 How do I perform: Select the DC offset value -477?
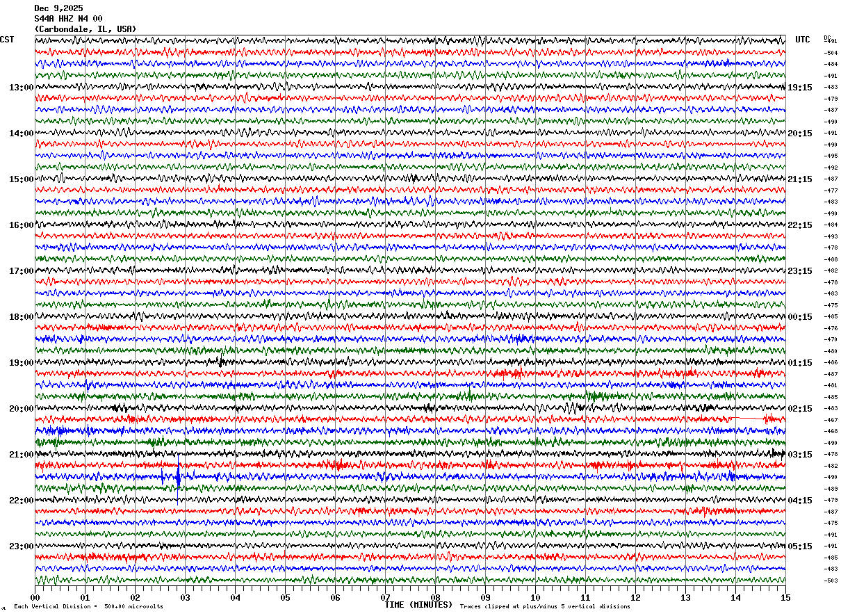coord(831,191)
